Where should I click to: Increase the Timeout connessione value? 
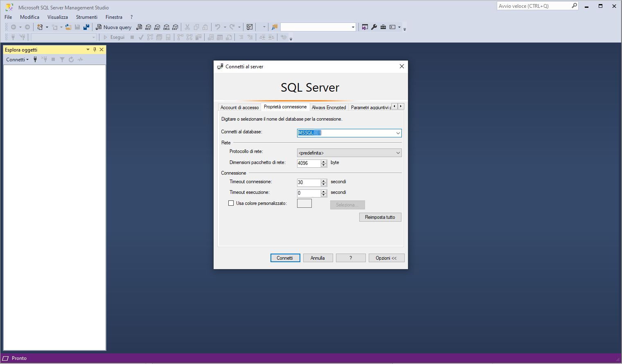click(324, 180)
